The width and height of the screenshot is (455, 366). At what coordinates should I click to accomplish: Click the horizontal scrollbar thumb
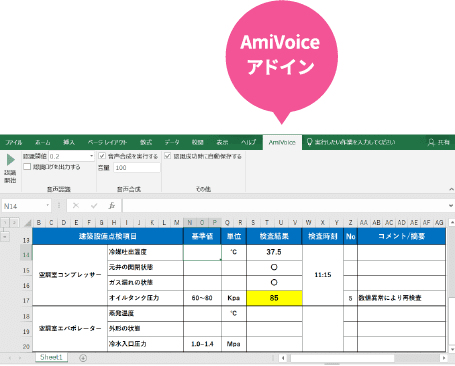[x=342, y=358]
